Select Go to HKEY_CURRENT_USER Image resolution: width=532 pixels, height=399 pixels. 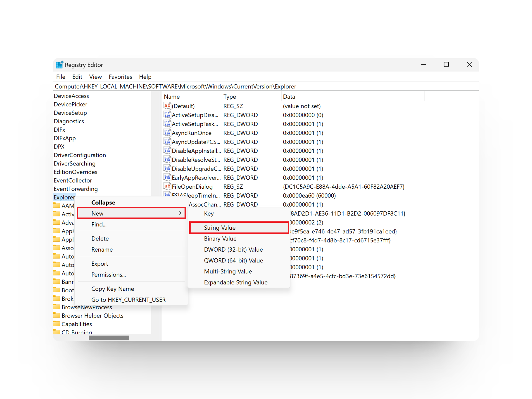[128, 300]
